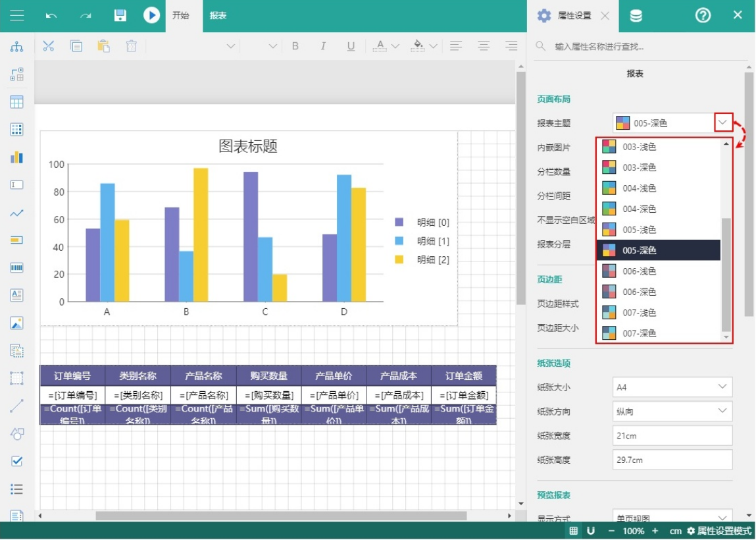Save the report
Screen dimensions: 756x540
[120, 15]
